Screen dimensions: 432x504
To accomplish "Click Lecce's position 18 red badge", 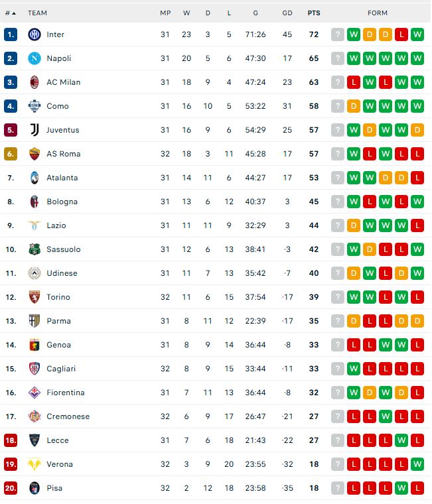I will click(11, 440).
